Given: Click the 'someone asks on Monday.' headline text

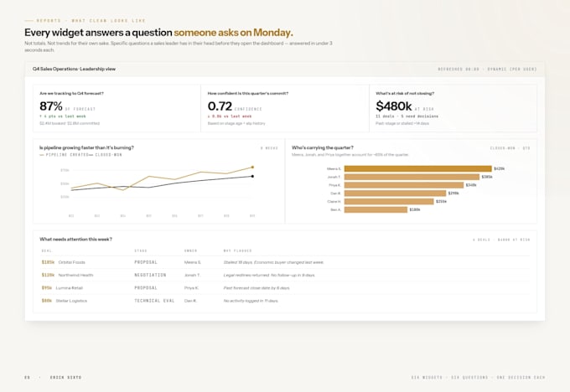Looking at the screenshot, I should tap(233, 33).
